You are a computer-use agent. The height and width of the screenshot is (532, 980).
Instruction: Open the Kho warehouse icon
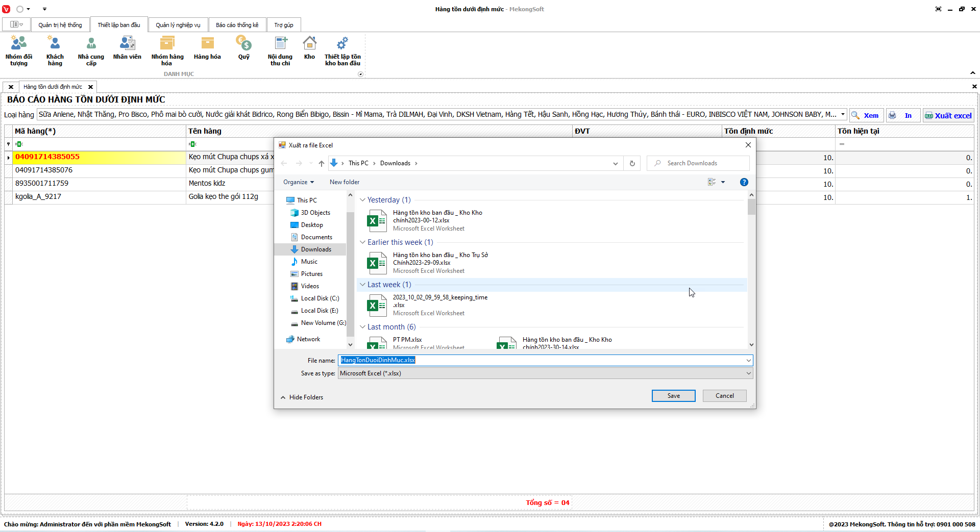tap(309, 48)
